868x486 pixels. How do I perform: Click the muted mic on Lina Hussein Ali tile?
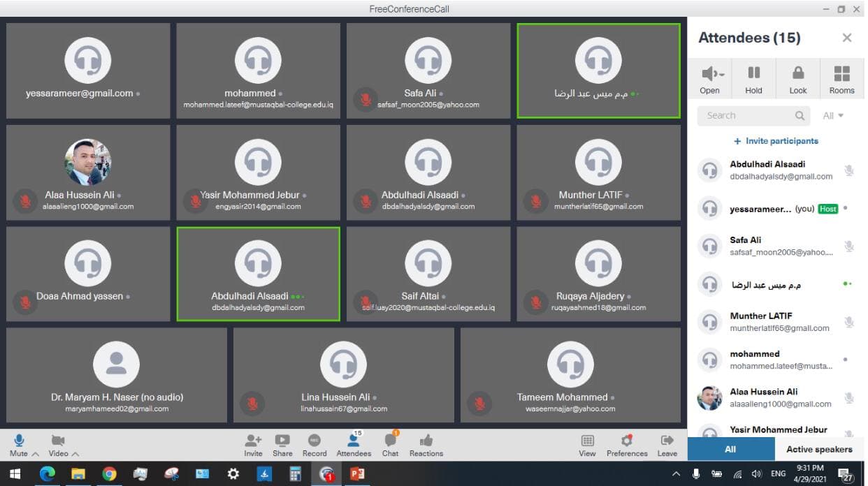tap(252, 404)
